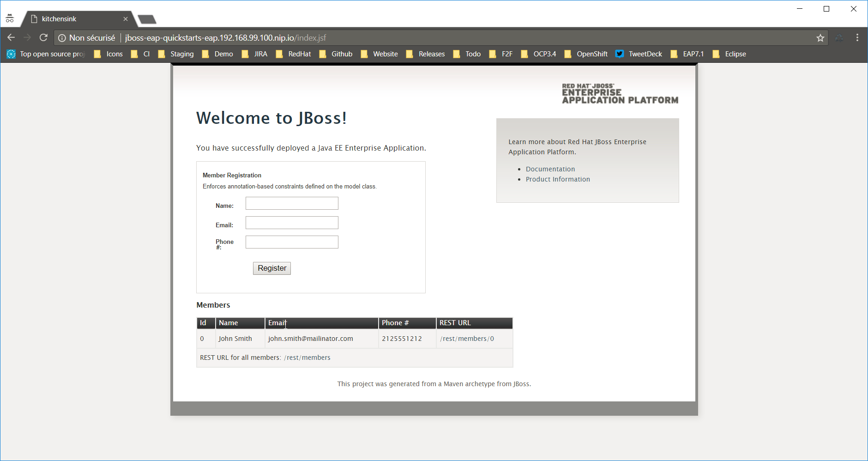
Task: Open the Product Information link
Action: (557, 179)
